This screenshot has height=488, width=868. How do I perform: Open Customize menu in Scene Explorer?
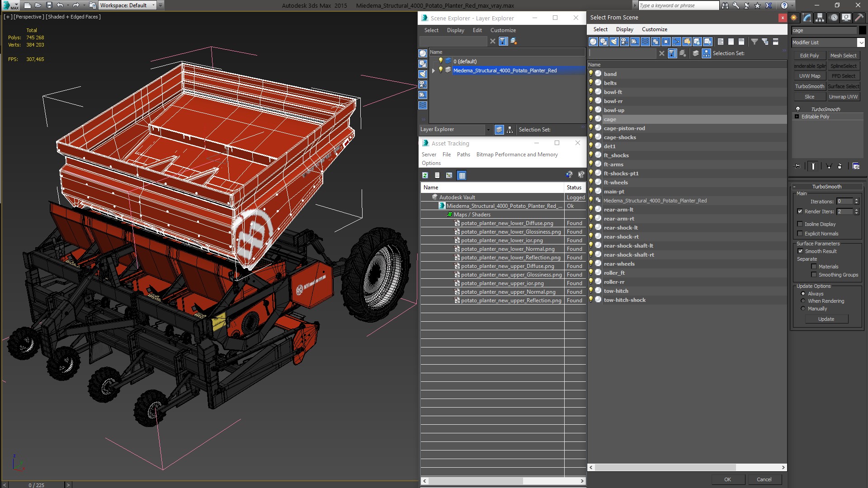(x=503, y=30)
